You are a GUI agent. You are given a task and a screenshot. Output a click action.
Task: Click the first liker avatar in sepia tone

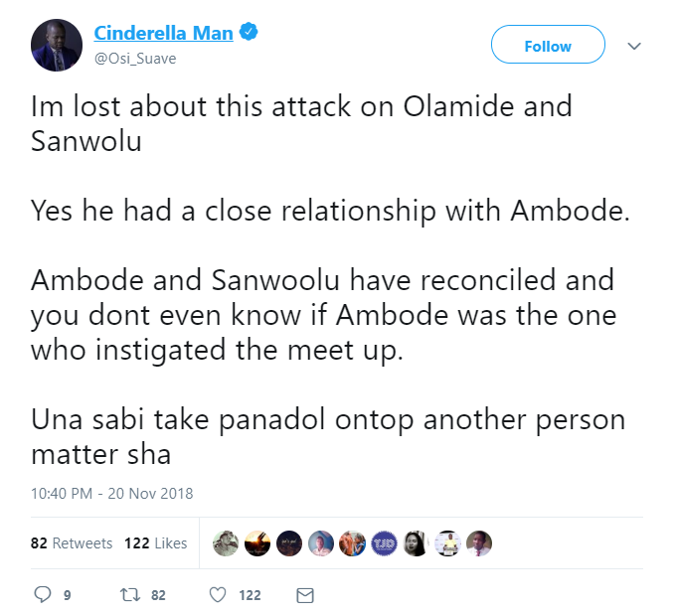(x=226, y=543)
